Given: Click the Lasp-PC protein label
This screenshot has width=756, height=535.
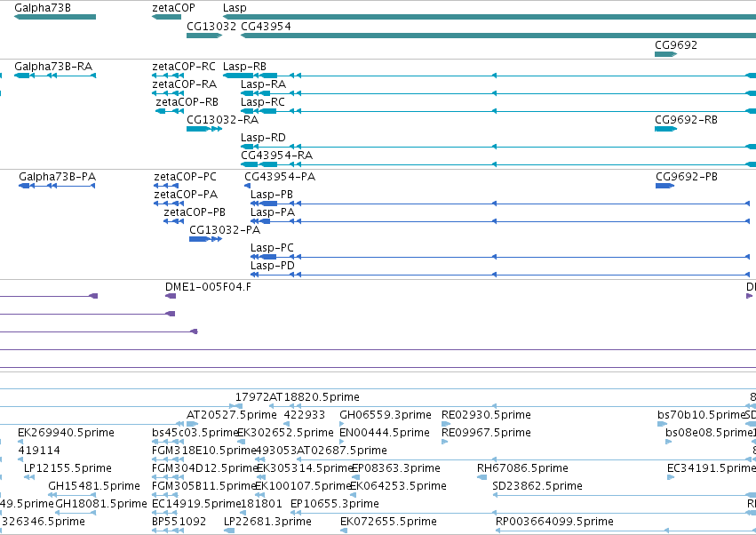Looking at the screenshot, I should click(272, 247).
